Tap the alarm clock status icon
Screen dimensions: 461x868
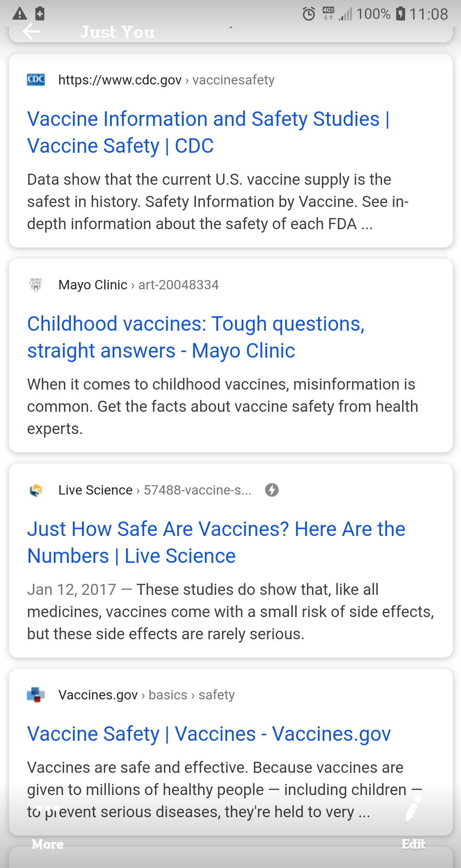coord(309,14)
